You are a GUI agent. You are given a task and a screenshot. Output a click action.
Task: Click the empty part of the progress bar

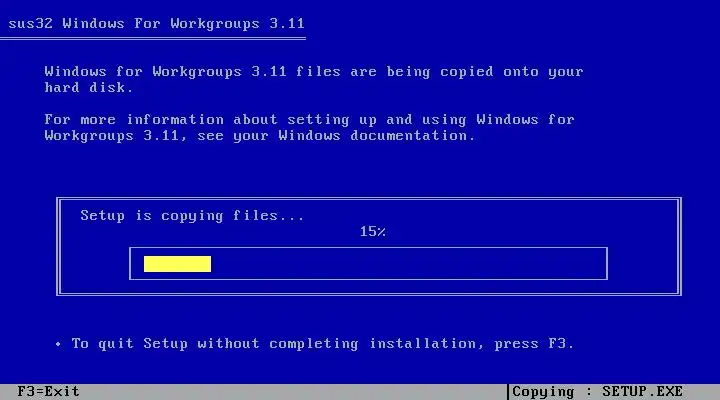409,264
